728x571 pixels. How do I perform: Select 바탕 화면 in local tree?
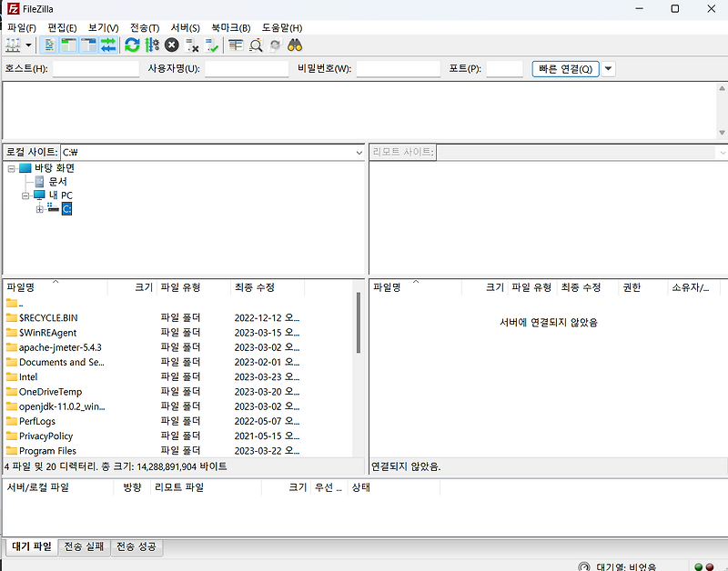[55, 168]
